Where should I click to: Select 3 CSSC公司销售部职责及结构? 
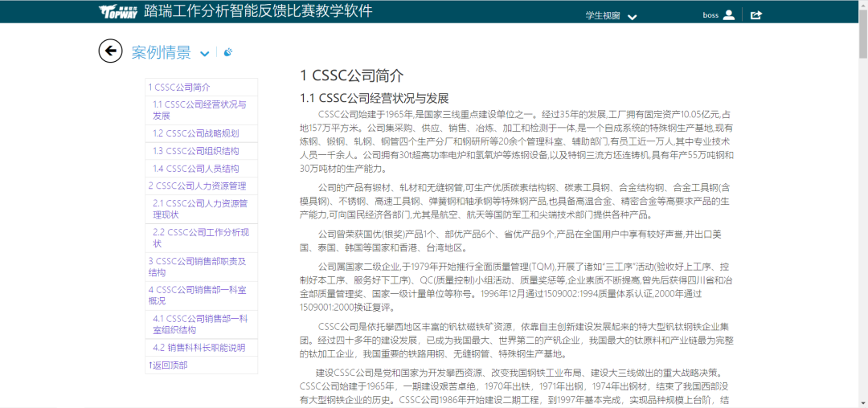pyautogui.click(x=197, y=266)
